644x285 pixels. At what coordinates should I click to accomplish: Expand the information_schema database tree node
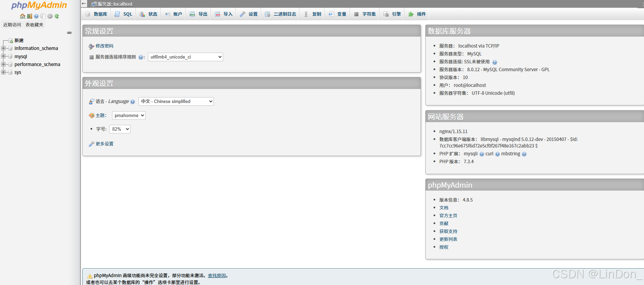click(3, 48)
